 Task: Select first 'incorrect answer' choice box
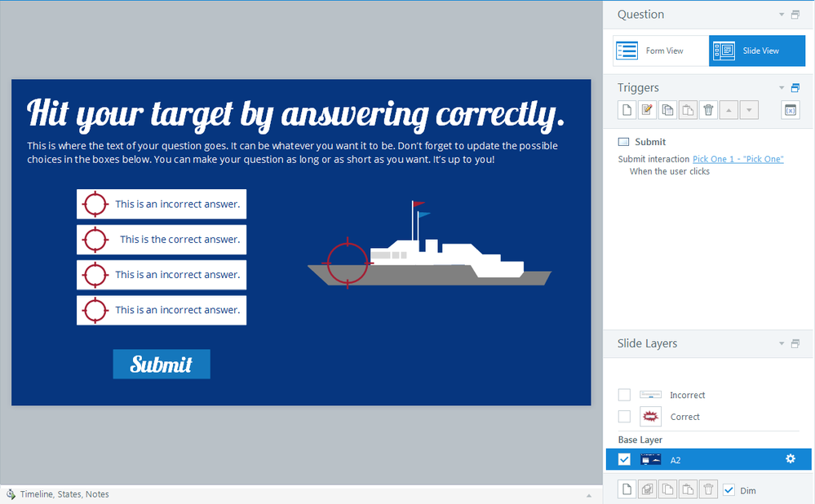(162, 204)
